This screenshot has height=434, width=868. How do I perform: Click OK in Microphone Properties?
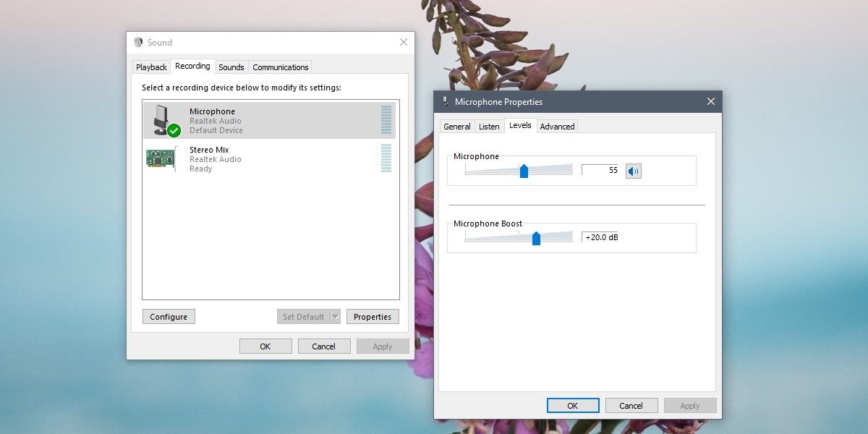[x=573, y=406]
